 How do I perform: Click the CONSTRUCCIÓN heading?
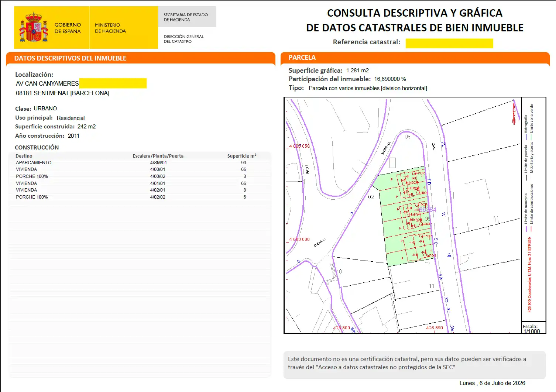(x=37, y=147)
